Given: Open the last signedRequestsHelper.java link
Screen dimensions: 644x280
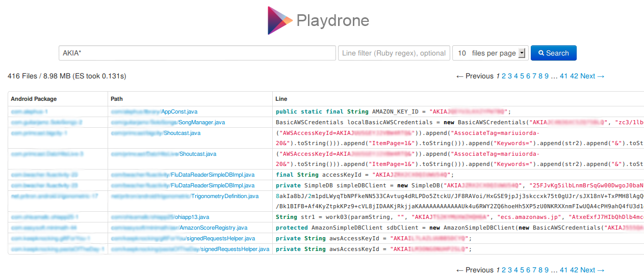Looking at the screenshot, I should (235, 249).
